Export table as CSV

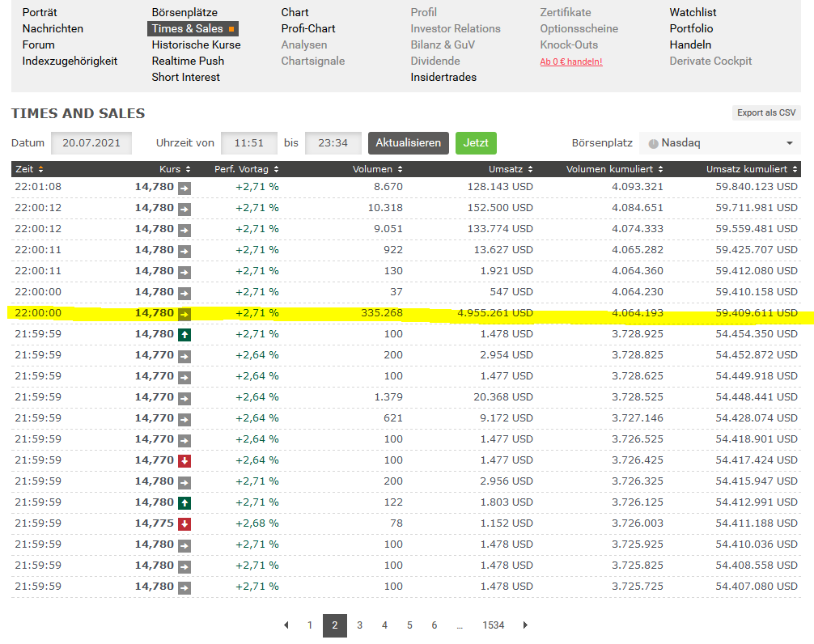point(766,112)
